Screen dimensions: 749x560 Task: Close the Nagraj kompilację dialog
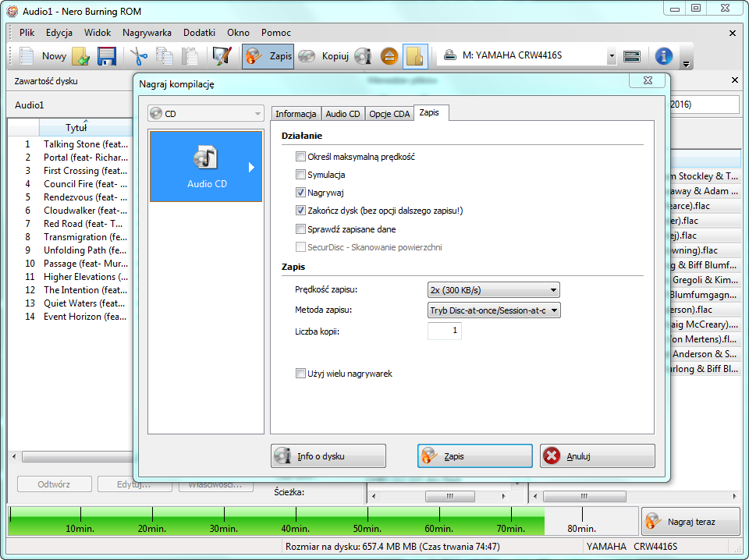(x=648, y=80)
